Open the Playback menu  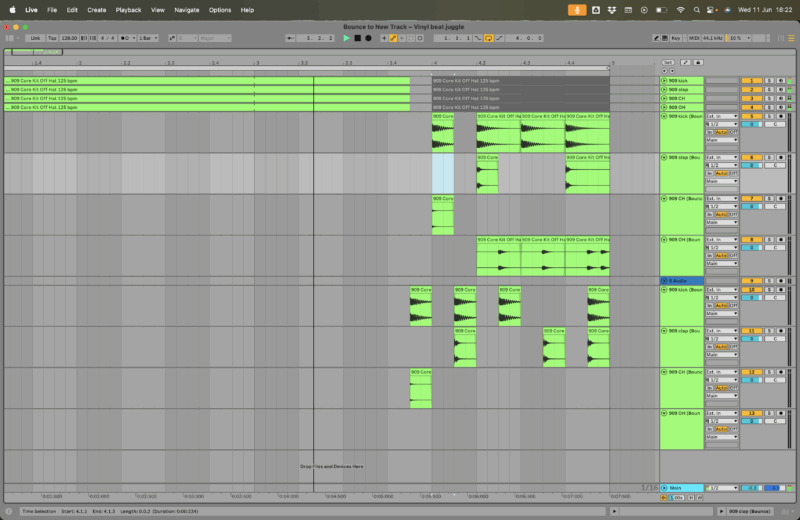[x=128, y=9]
